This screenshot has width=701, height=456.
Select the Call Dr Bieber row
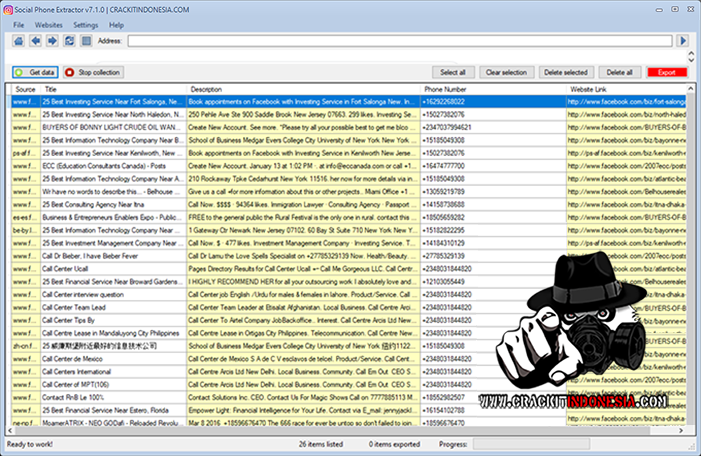pos(112,255)
